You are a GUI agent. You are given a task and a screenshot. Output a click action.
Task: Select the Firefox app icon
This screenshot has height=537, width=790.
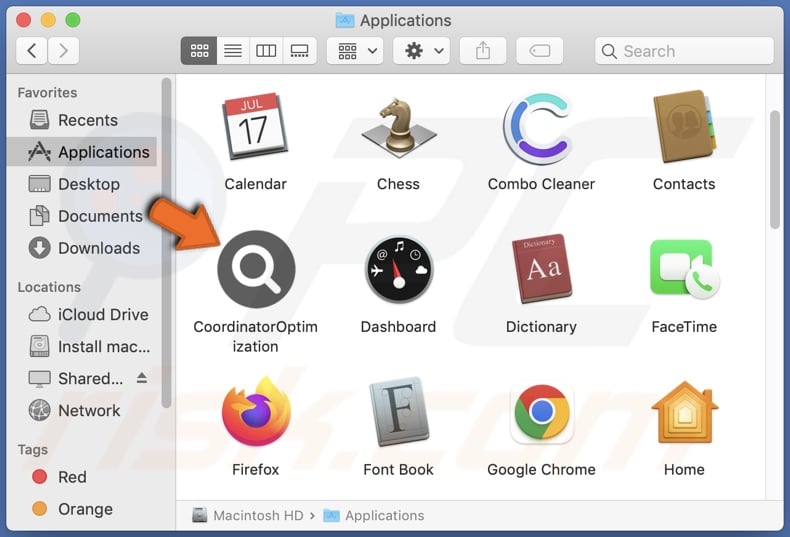(x=256, y=411)
